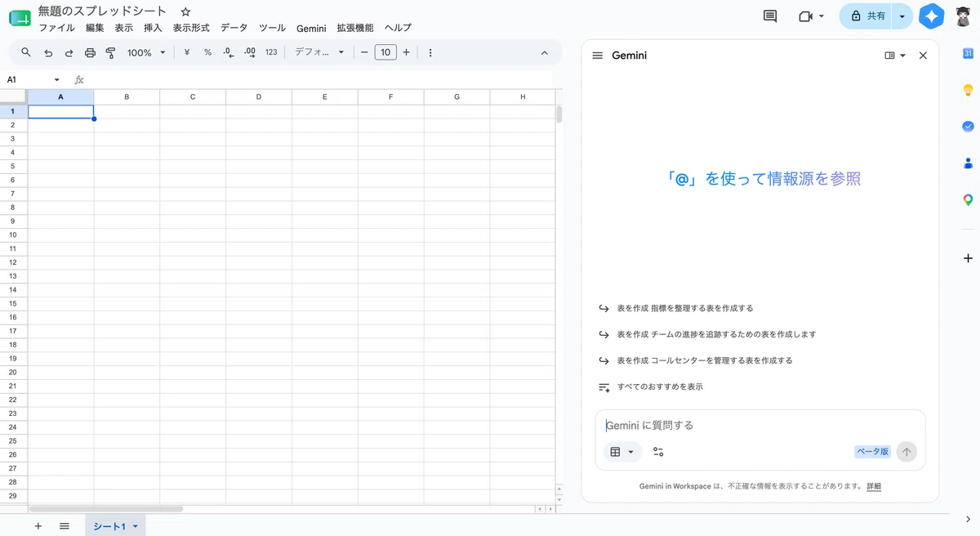The height and width of the screenshot is (536, 980).
Task: Open the Gemini panel hamburger menu
Action: [x=597, y=56]
